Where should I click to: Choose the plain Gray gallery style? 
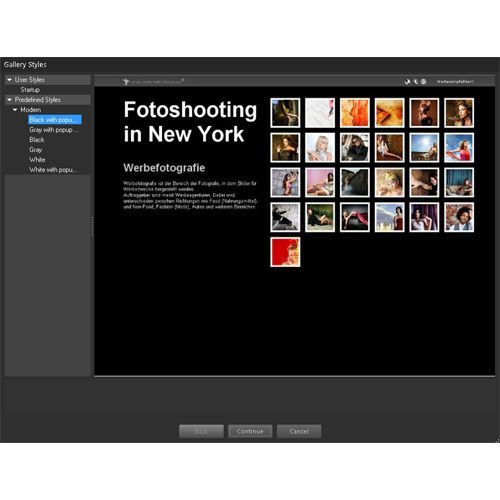coord(36,150)
